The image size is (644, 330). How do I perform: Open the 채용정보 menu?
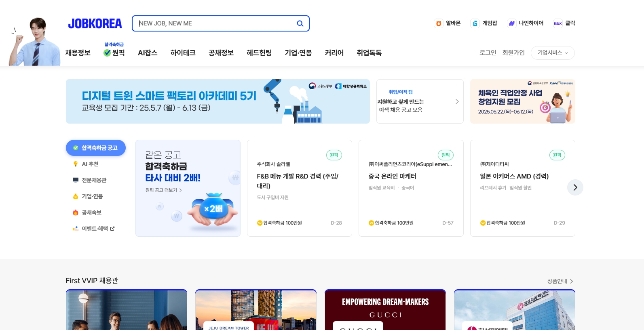pyautogui.click(x=78, y=53)
